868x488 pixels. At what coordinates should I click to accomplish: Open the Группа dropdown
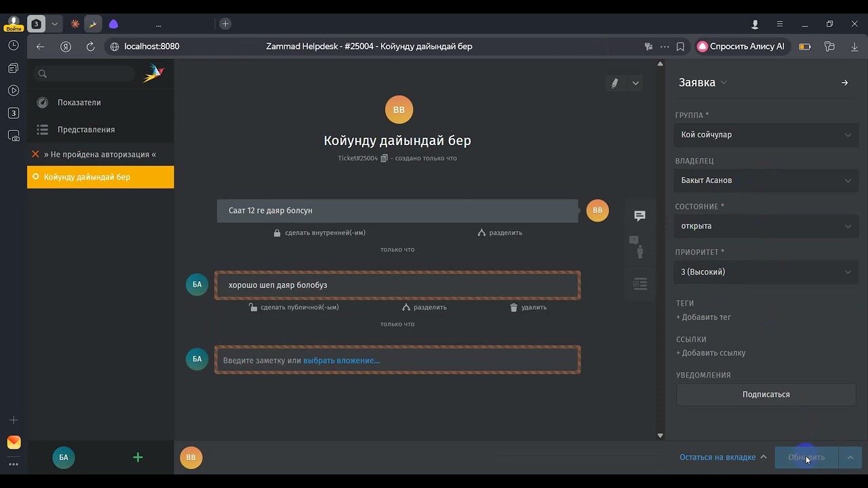766,135
